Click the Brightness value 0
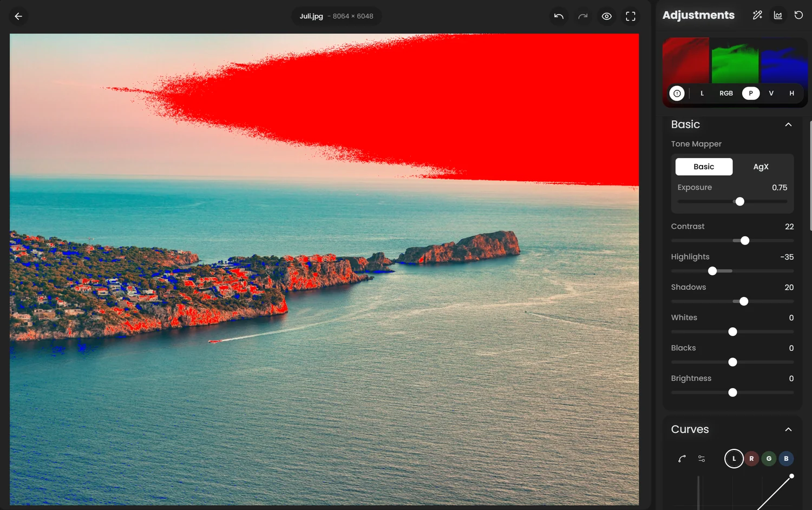Viewport: 812px width, 510px height. (791, 379)
